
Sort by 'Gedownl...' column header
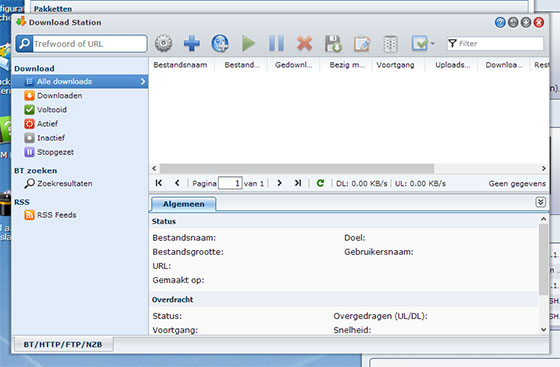[x=293, y=65]
